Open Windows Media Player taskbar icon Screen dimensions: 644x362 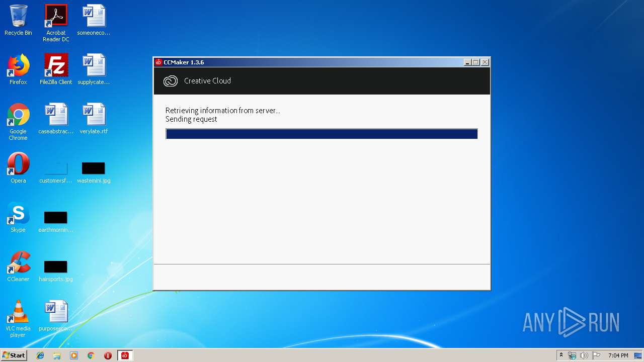pyautogui.click(x=74, y=355)
